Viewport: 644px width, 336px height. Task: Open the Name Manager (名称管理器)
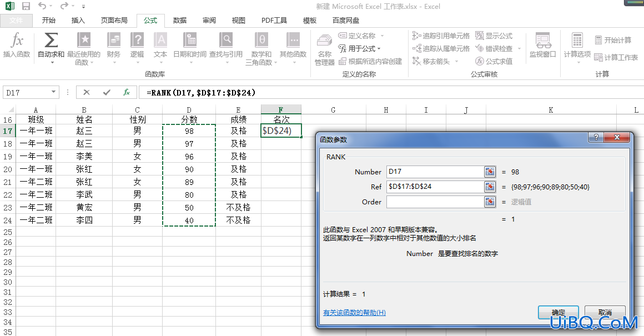coord(324,49)
